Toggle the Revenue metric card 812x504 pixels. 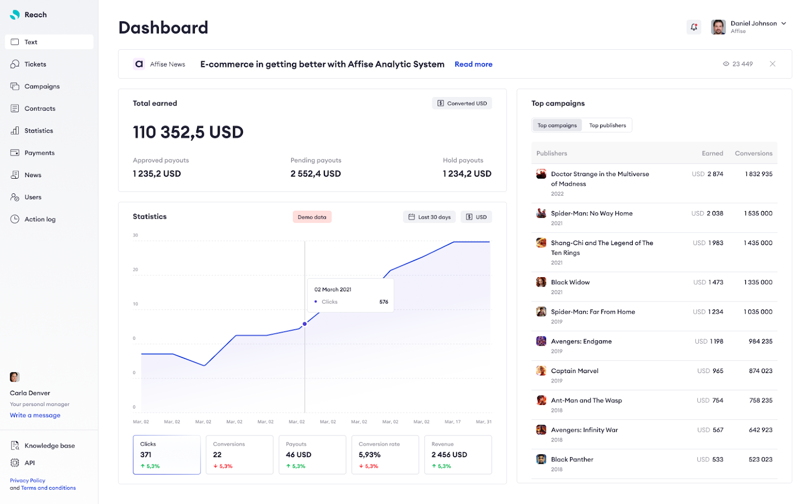coord(457,454)
